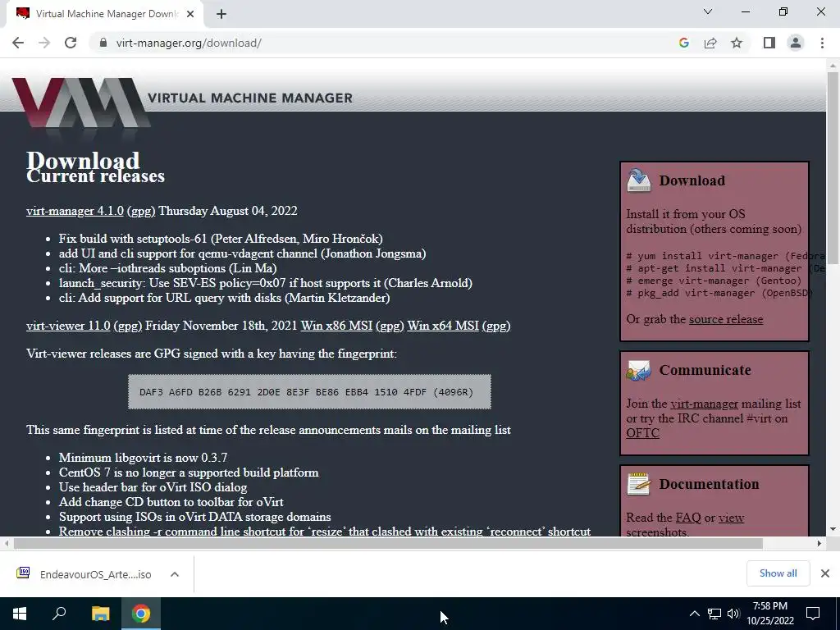Open the source release link

(x=726, y=319)
